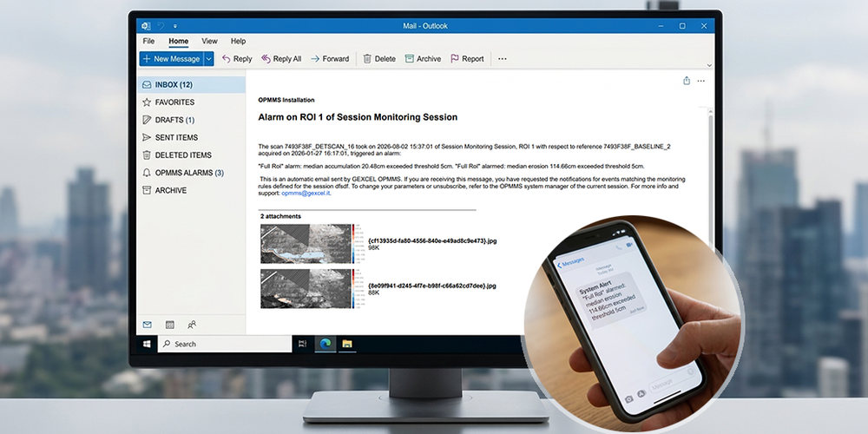Open the Drafts (1) folder
Viewport: 868px width, 434px height.
191,120
